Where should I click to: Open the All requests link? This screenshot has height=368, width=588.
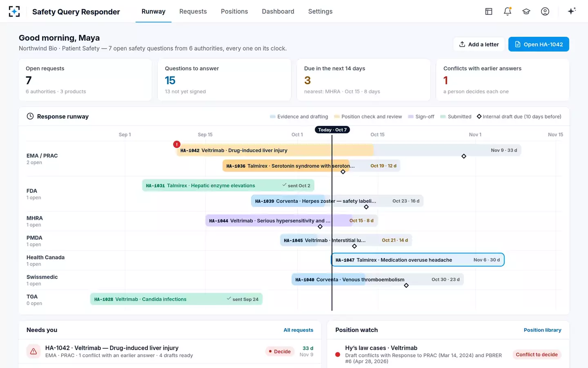298,330
